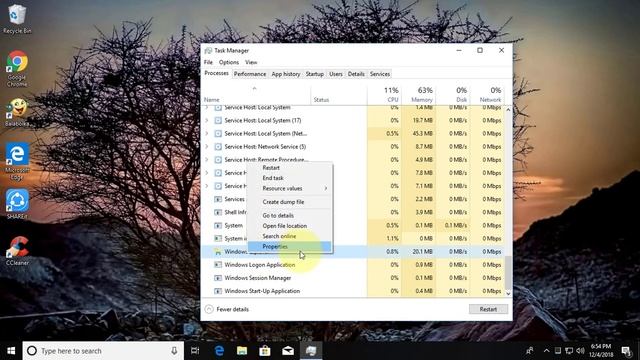The width and height of the screenshot is (640, 360).
Task: Select Windows Start-Up Application row
Action: (353, 291)
